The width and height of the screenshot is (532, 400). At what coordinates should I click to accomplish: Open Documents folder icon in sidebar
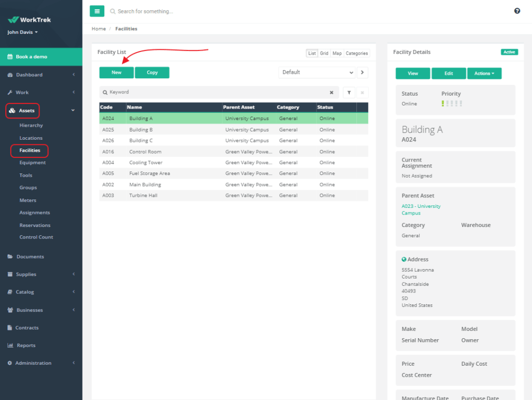coord(10,257)
